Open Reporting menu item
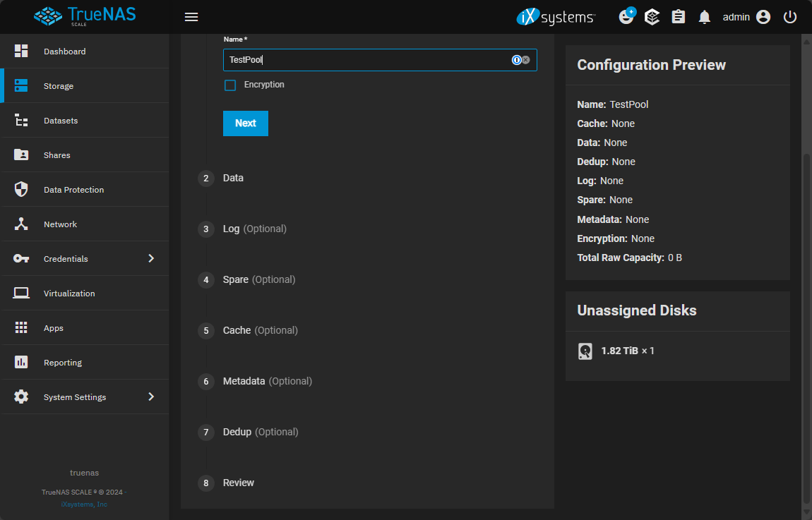The image size is (812, 520). pyautogui.click(x=85, y=362)
